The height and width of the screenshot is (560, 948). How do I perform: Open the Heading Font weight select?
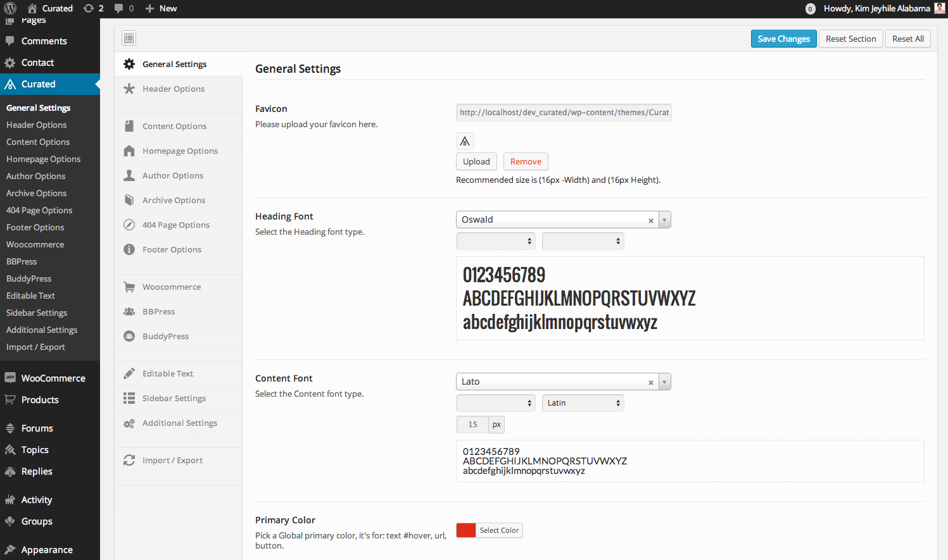(x=496, y=241)
